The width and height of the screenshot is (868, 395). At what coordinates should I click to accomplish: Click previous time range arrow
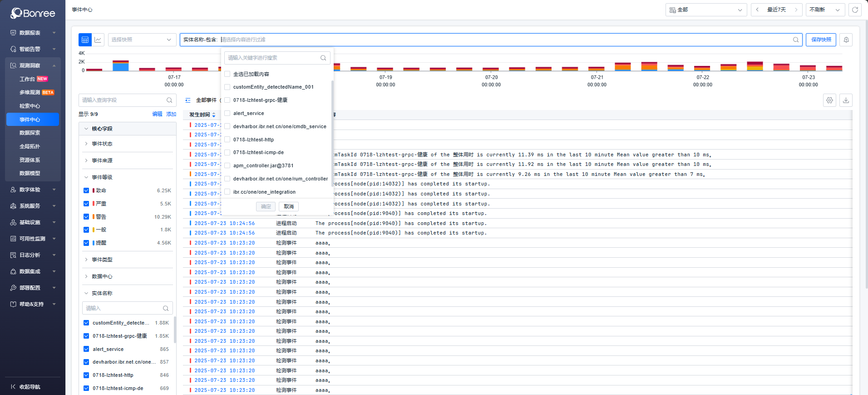click(757, 10)
